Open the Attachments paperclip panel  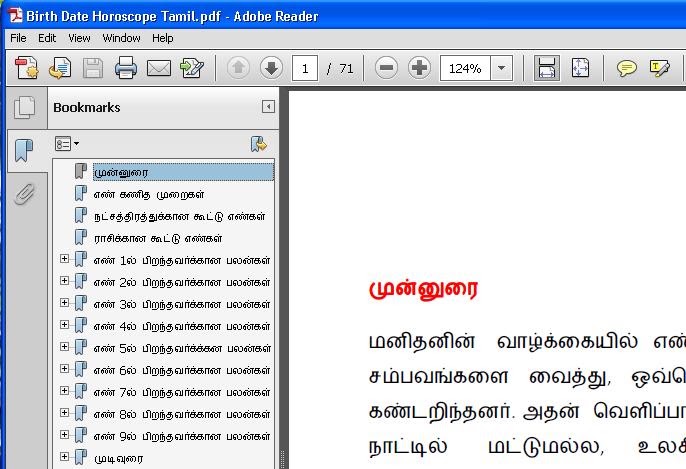tap(24, 194)
